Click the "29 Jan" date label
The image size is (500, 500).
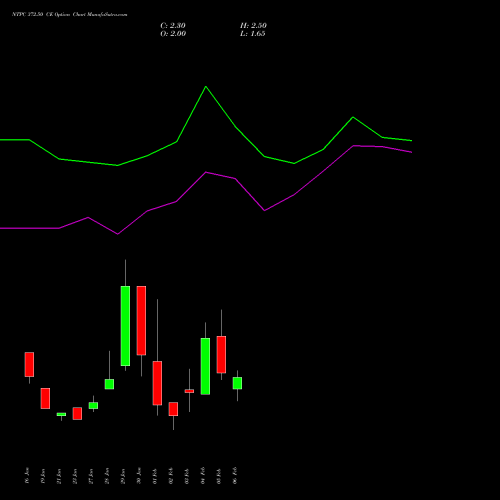(123, 475)
